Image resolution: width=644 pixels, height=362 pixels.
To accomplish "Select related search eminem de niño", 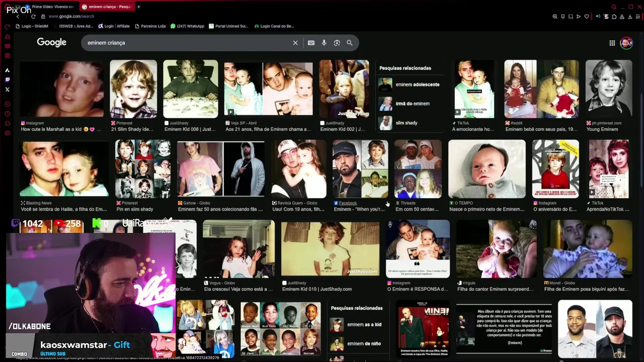I will pyautogui.click(x=358, y=344).
